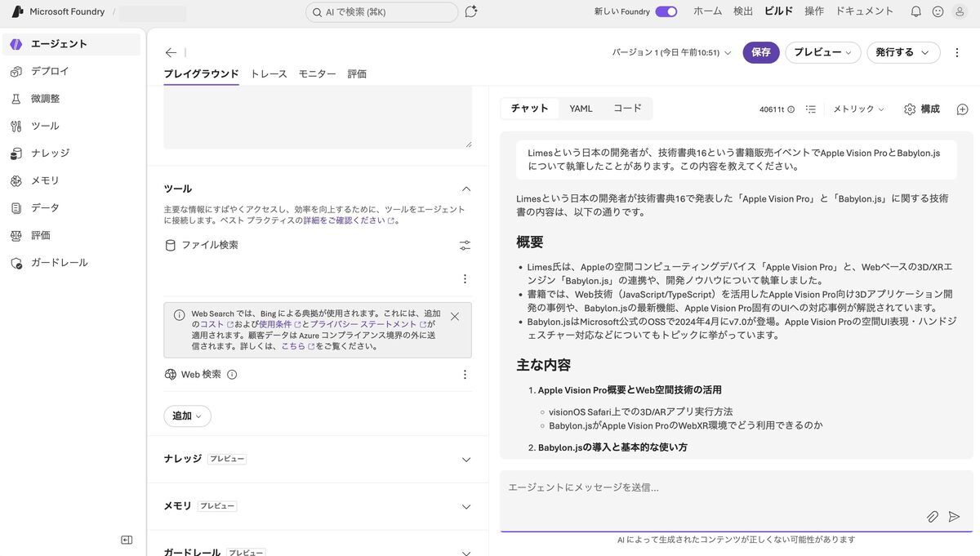Click the ファイル検索 tool row

(318, 245)
